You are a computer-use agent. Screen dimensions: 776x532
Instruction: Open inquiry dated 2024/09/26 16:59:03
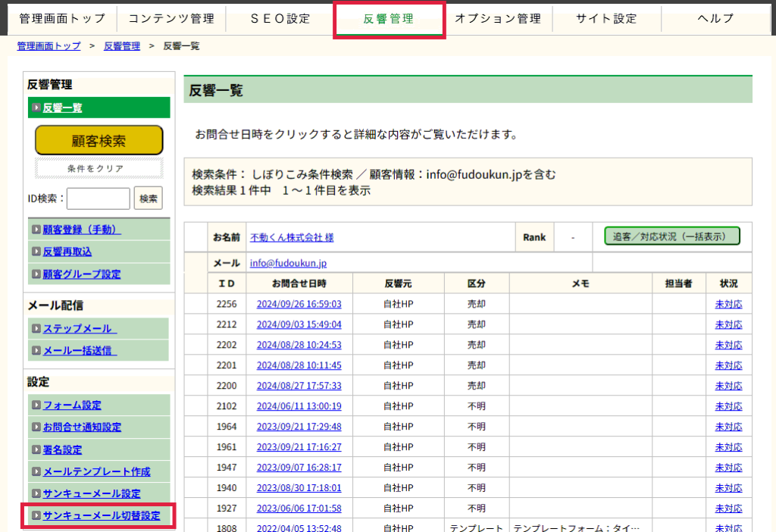[x=299, y=304]
